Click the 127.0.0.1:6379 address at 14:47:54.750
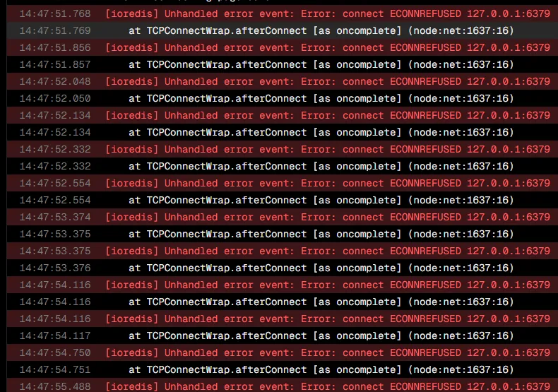This screenshot has height=392, width=558. [509, 353]
